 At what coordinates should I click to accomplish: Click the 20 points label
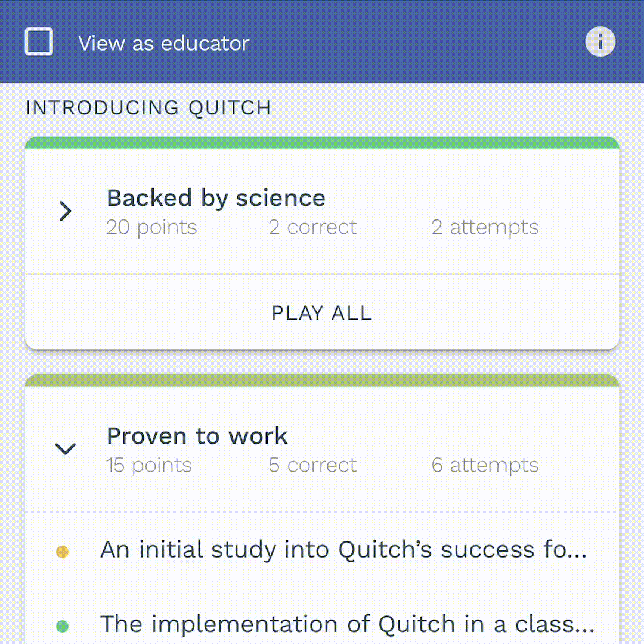point(151,227)
